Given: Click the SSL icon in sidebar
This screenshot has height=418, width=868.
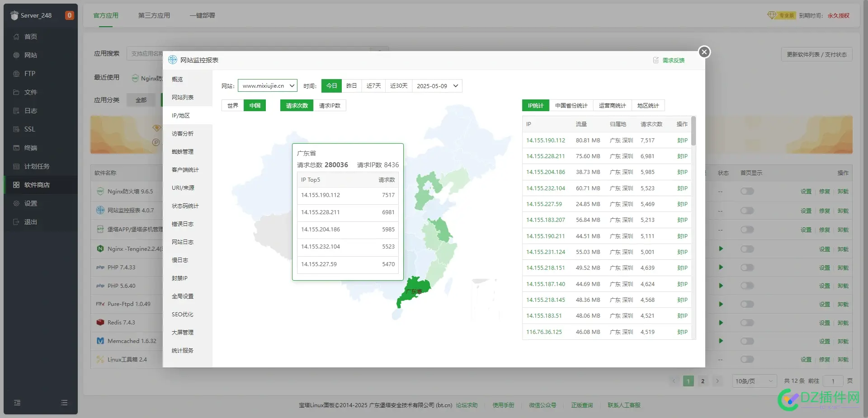Looking at the screenshot, I should click(16, 129).
